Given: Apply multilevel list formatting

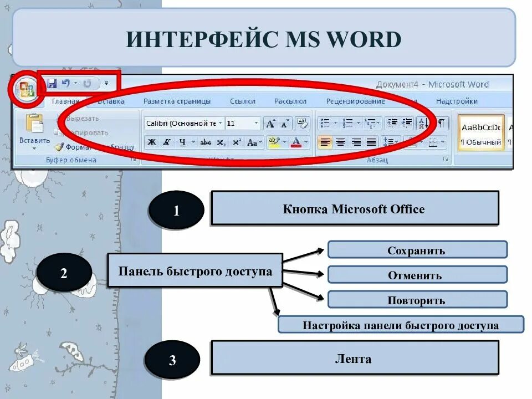Looking at the screenshot, I should point(370,123).
